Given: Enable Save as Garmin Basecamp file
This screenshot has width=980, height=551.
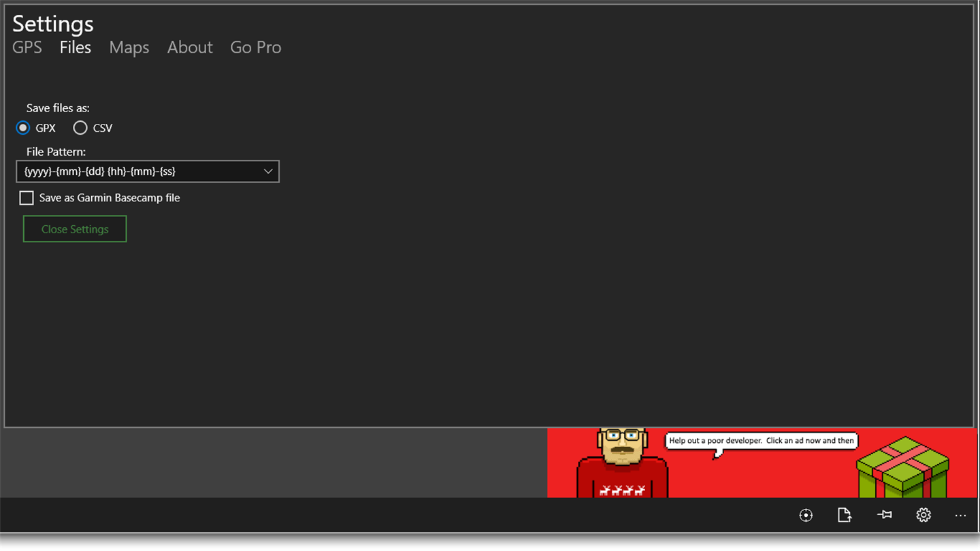Looking at the screenshot, I should [27, 198].
